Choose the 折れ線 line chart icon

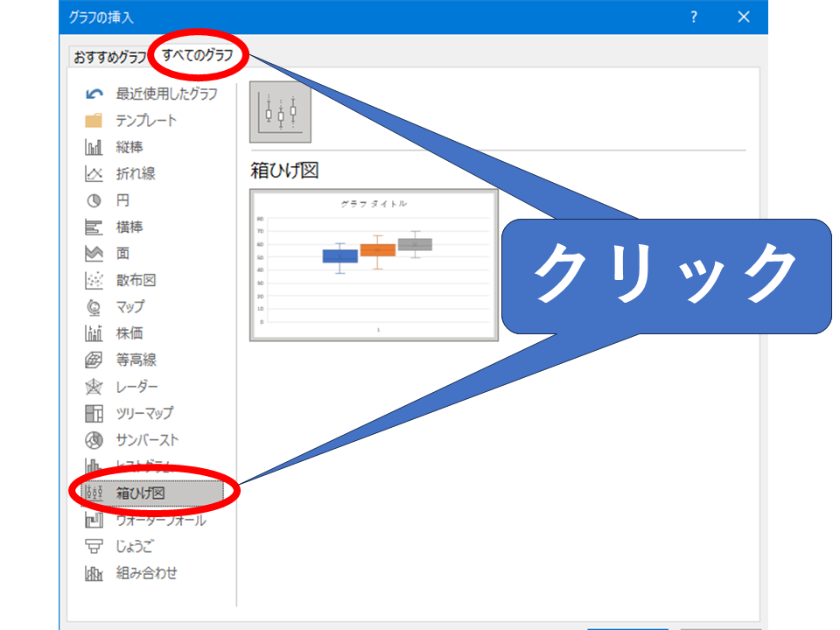click(x=94, y=174)
